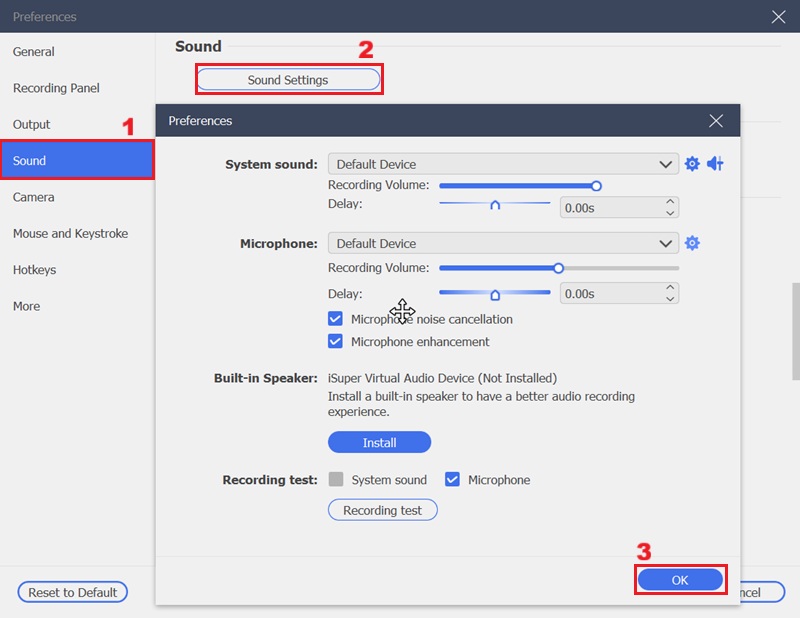Click the Install built-in speaker button
Screen dimensions: 800x618
[379, 442]
